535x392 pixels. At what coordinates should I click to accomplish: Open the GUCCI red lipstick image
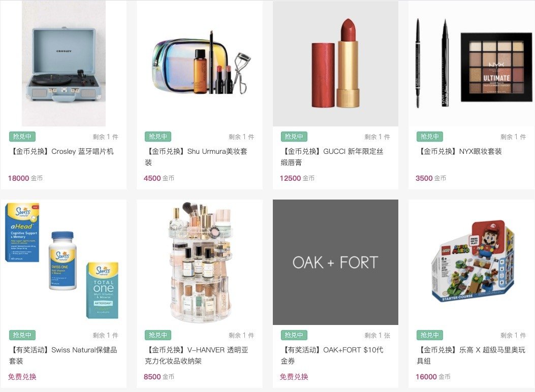point(335,63)
